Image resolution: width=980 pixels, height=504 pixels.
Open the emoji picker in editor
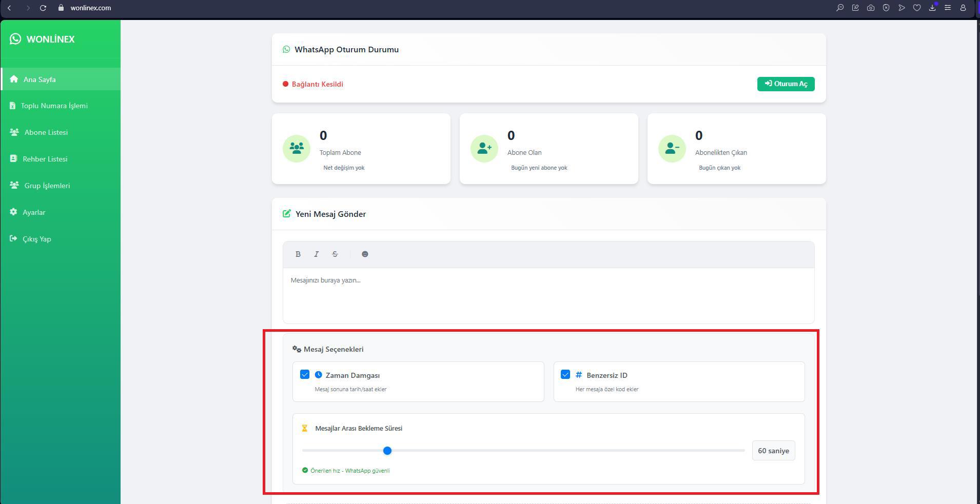click(x=365, y=254)
